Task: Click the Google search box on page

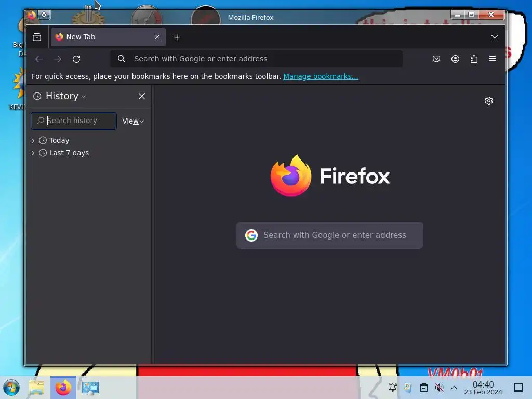Action: coord(330,235)
